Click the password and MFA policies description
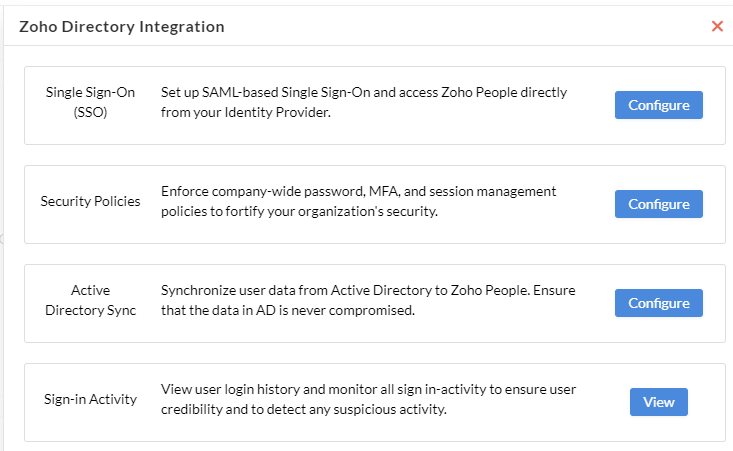Viewport: 733px width, 451px height. point(359,201)
